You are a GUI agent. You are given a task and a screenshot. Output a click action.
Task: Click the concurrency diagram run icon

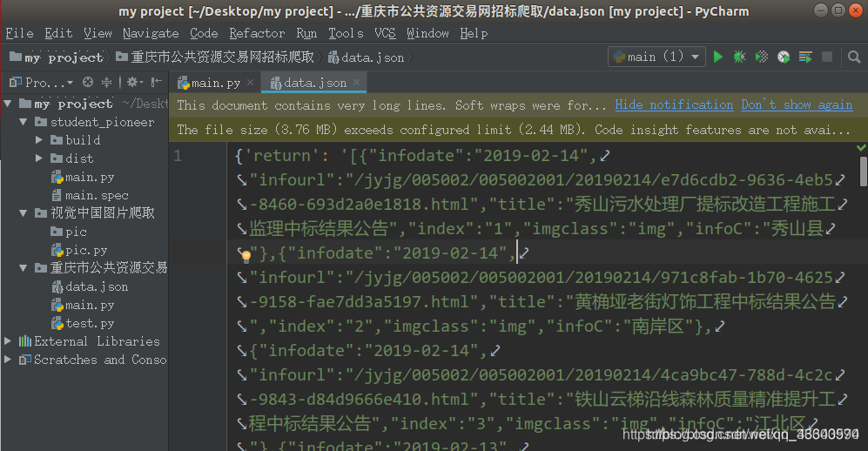point(805,57)
